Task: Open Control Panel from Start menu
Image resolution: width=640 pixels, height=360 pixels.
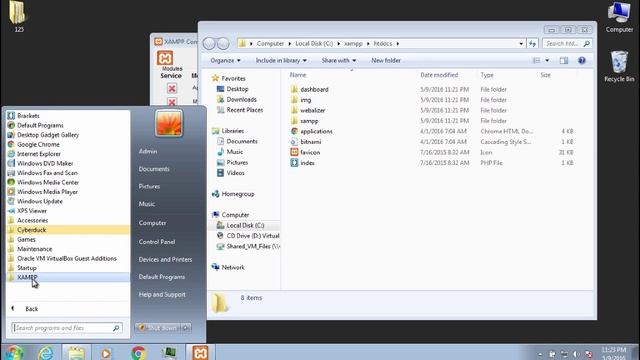Action: pos(157,242)
